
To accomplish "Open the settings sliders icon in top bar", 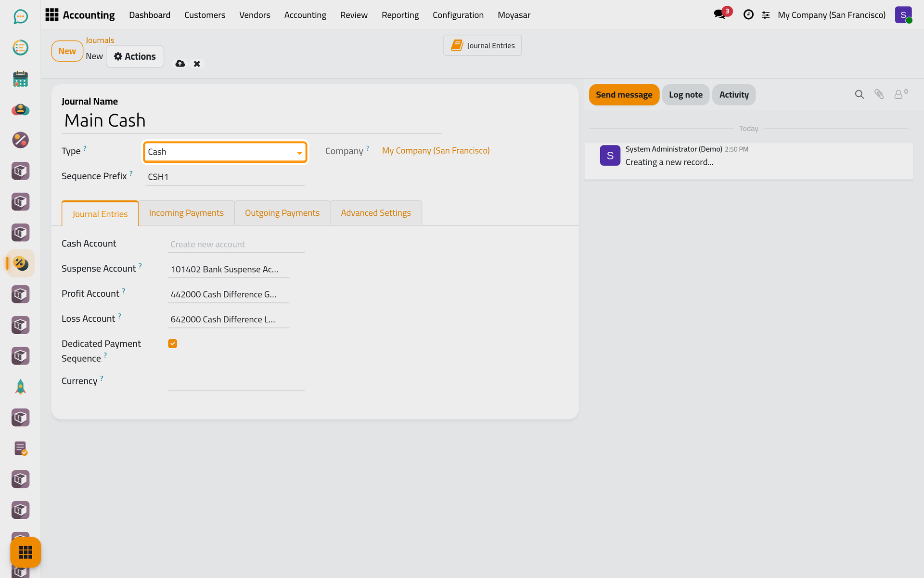I will click(766, 15).
